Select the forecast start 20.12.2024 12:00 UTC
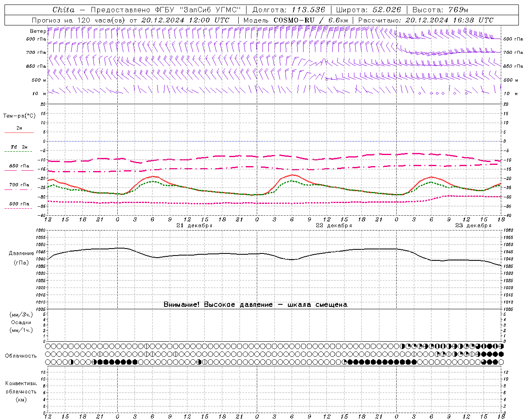Screen dimensions: 525x420 tap(185, 20)
